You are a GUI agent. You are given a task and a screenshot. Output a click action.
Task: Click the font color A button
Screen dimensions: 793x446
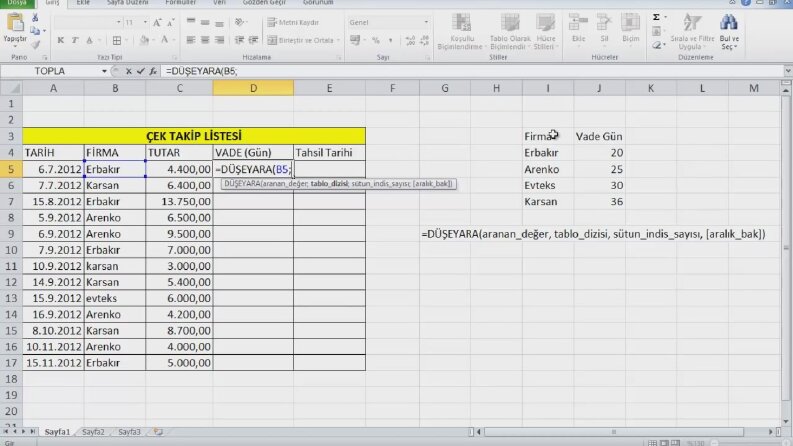(164, 40)
